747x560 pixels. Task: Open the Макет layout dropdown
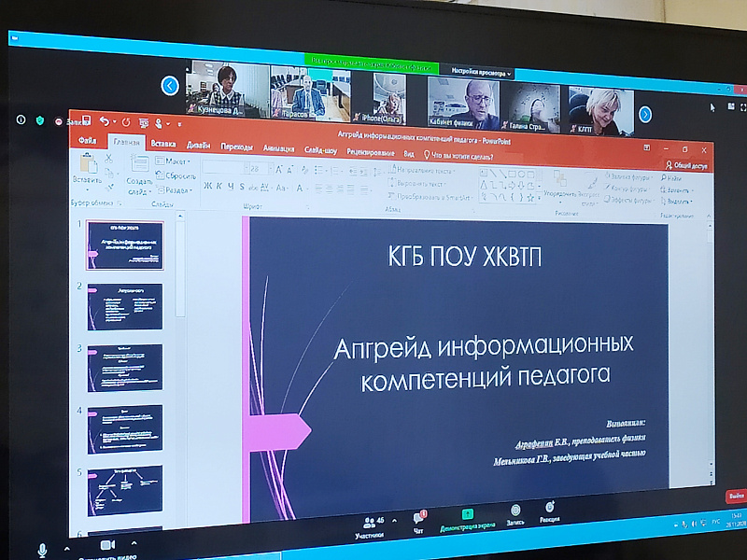(x=173, y=161)
